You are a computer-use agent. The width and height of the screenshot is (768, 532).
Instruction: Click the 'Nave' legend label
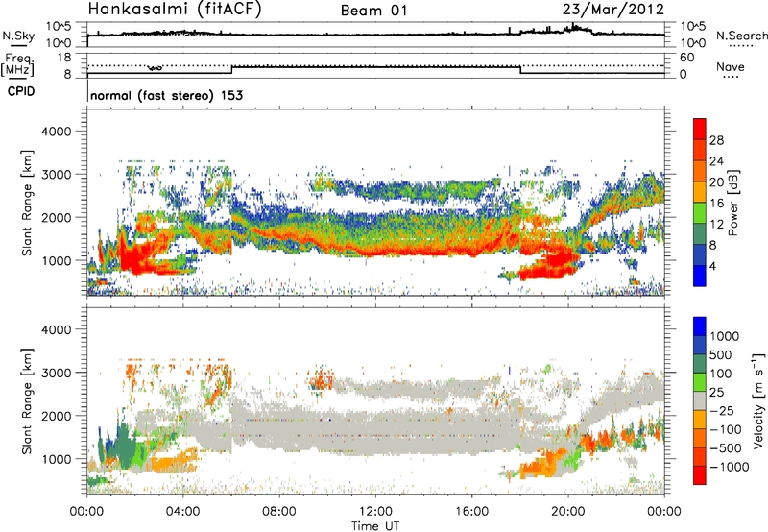(731, 66)
